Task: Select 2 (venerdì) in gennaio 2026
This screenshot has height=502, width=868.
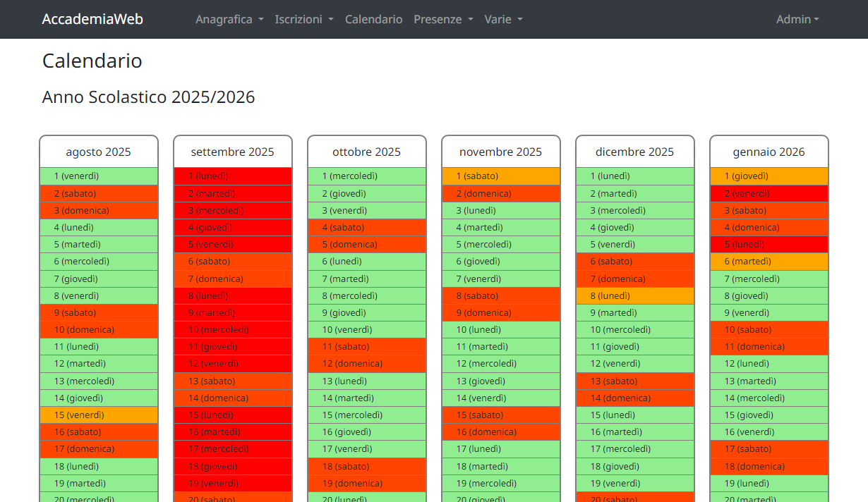Action: coord(769,194)
